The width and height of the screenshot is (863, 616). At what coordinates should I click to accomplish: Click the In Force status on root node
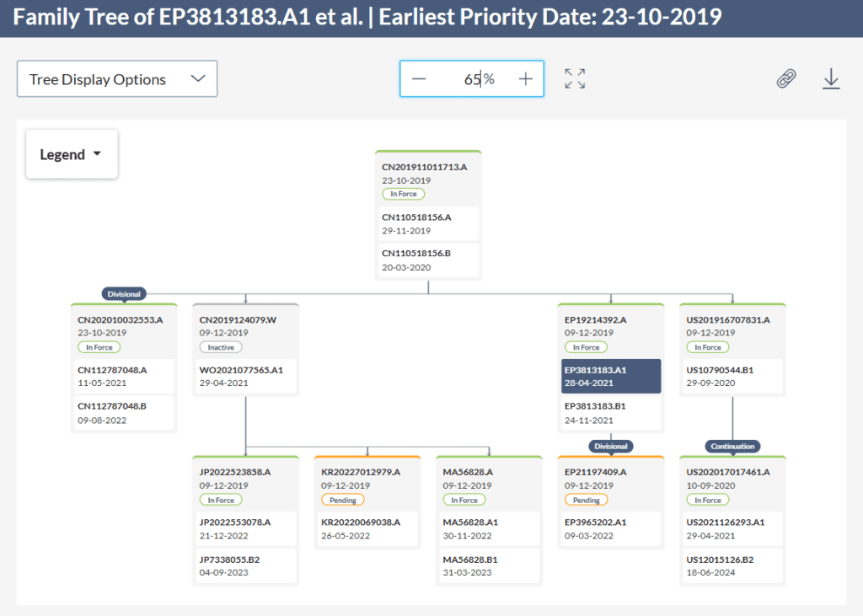pyautogui.click(x=403, y=193)
